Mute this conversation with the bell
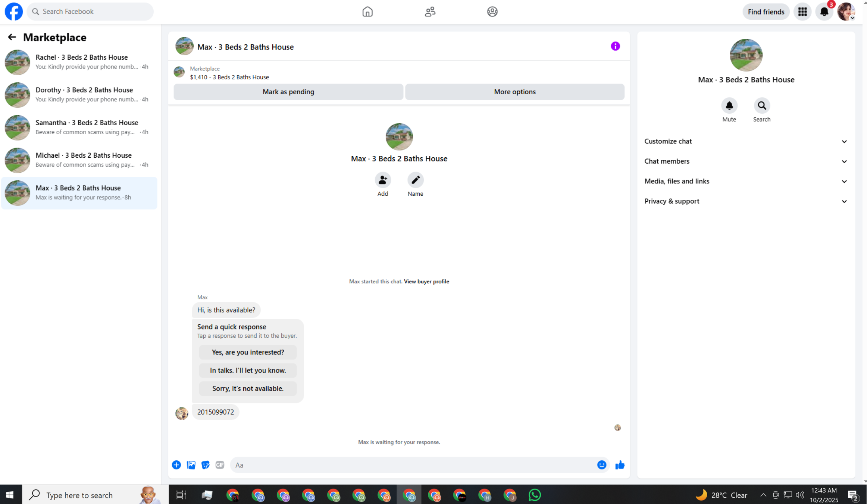867x504 pixels. click(729, 106)
